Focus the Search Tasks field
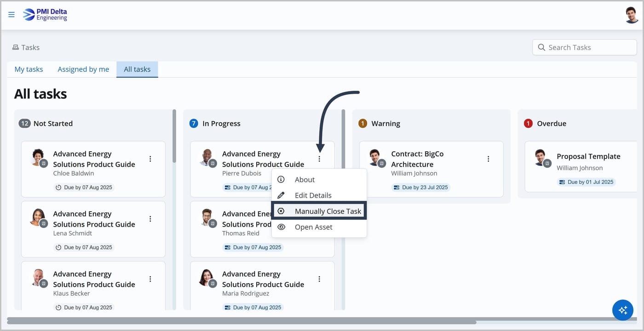644x331 pixels. 585,47
